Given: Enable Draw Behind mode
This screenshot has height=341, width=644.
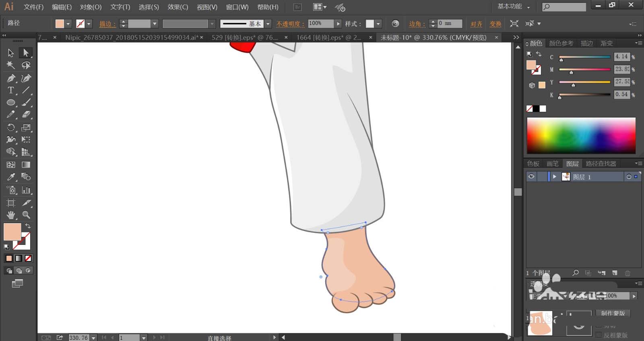Looking at the screenshot, I should [x=19, y=271].
